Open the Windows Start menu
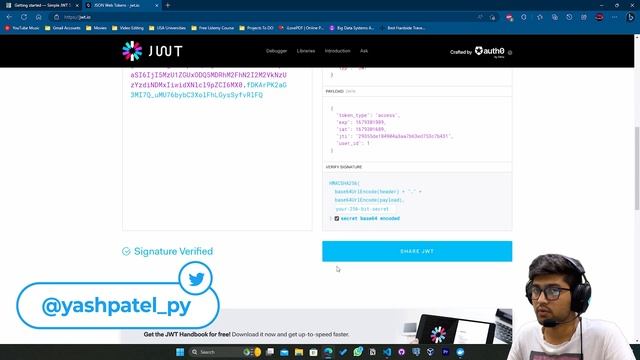The image size is (640, 360). point(180,352)
